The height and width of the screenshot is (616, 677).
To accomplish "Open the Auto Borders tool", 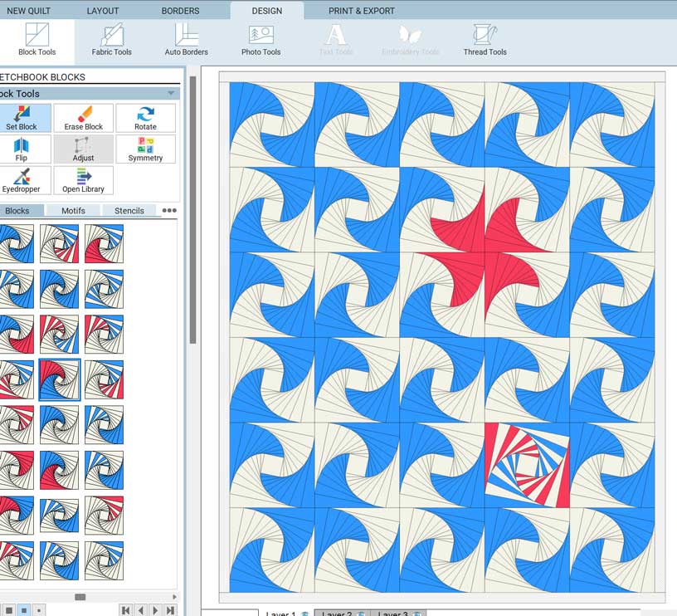I will pos(186,40).
